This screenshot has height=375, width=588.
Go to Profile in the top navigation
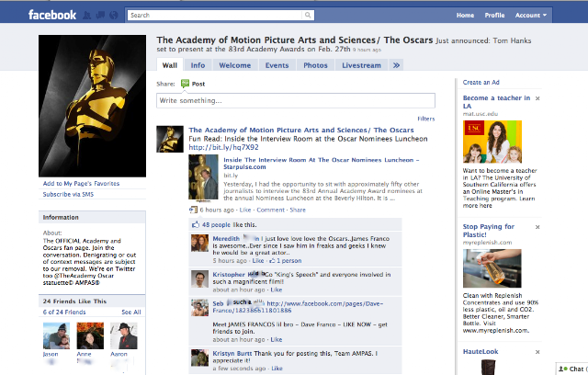tap(494, 16)
